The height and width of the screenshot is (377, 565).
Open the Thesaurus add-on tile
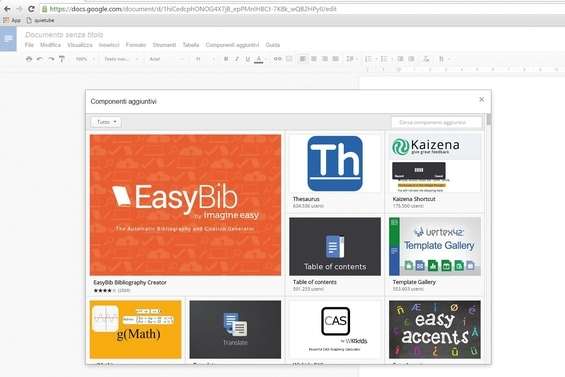click(x=335, y=172)
